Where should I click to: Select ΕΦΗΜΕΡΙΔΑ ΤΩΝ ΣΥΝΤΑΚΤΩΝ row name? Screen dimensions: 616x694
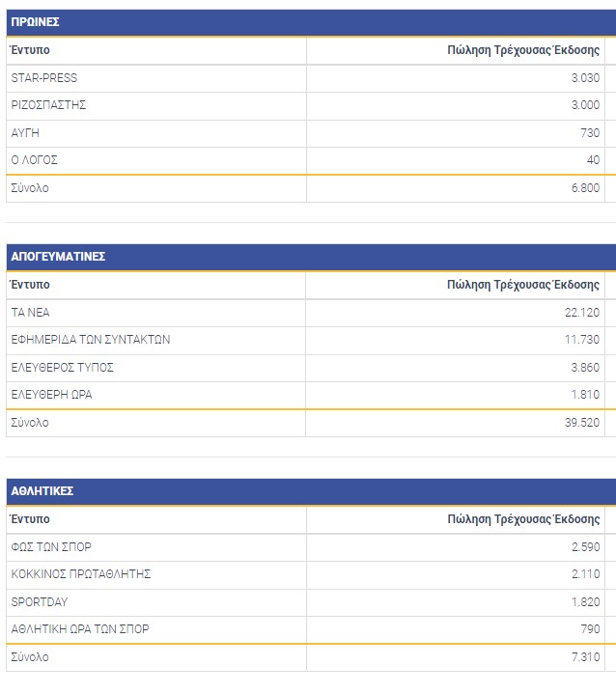point(91,340)
